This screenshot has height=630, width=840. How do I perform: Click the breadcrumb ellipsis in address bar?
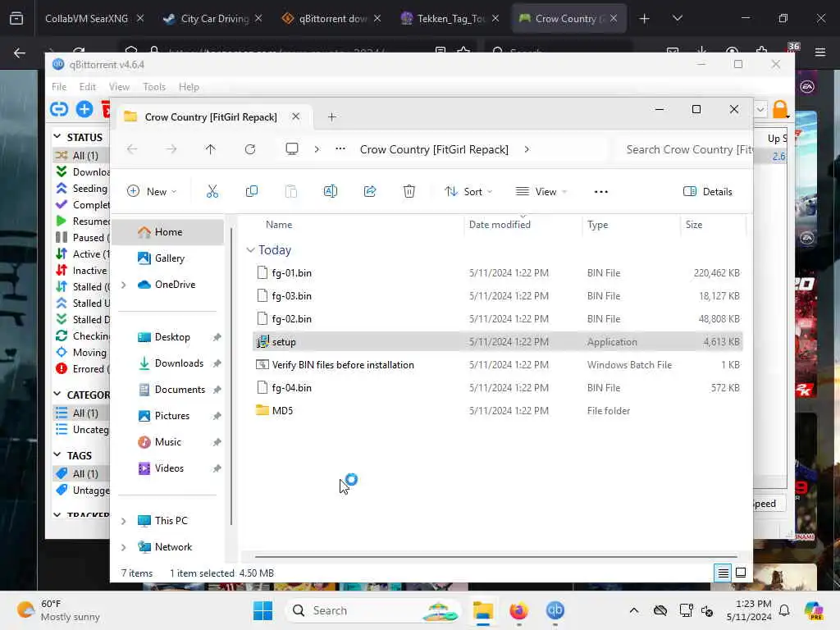[x=340, y=149]
